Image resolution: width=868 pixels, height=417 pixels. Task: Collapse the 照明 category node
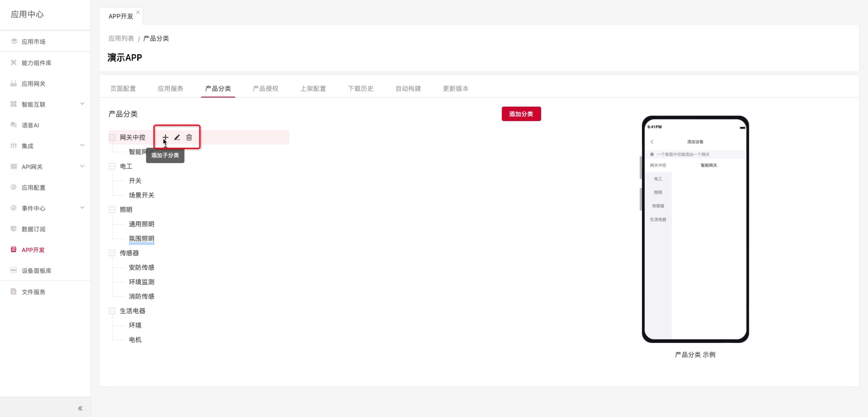[112, 209]
